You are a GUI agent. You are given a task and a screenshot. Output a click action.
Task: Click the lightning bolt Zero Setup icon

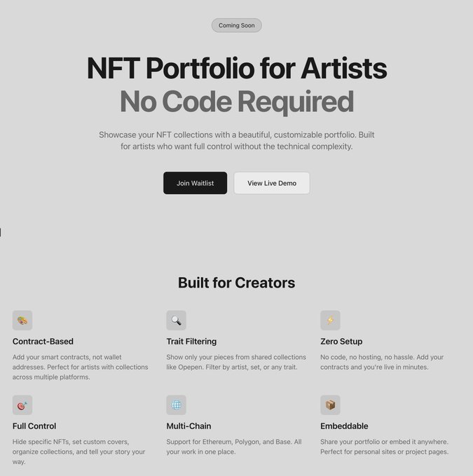tap(330, 321)
